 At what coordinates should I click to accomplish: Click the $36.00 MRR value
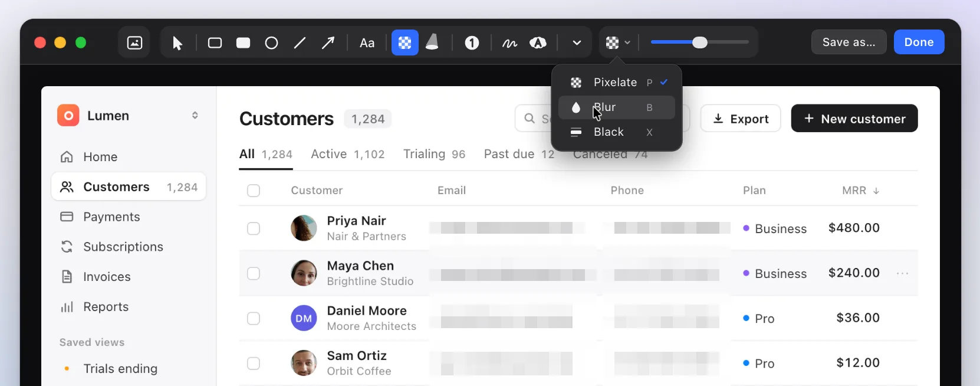(x=858, y=318)
